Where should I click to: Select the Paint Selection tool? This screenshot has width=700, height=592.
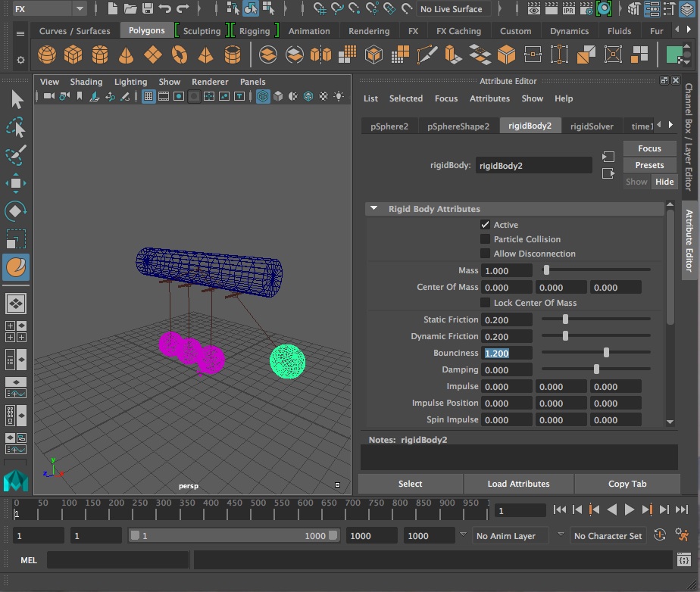pyautogui.click(x=17, y=155)
